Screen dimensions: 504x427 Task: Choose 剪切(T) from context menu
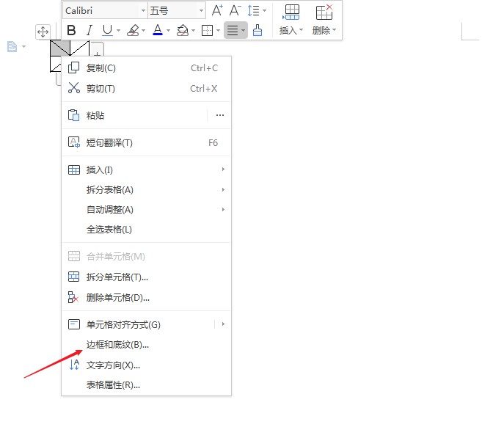146,89
